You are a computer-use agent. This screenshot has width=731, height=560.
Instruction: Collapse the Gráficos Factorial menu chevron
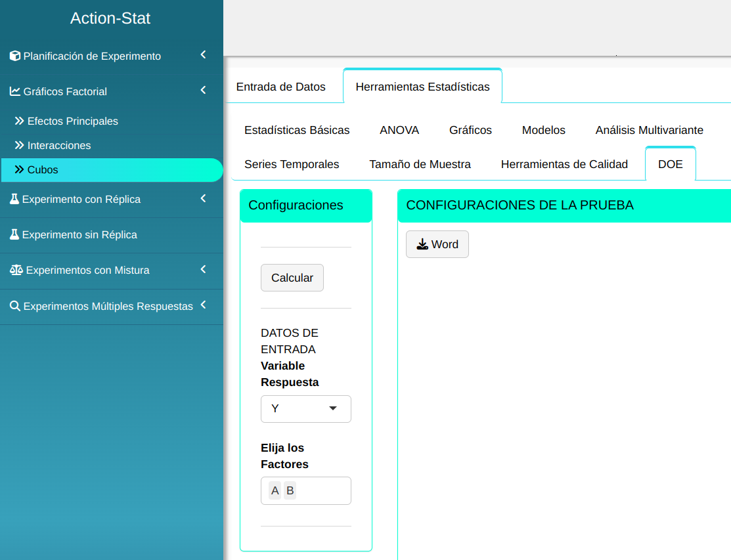[x=203, y=91]
